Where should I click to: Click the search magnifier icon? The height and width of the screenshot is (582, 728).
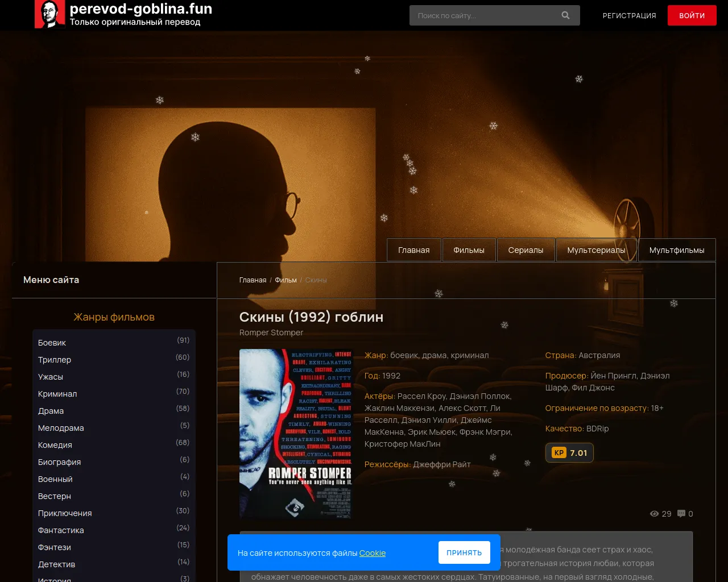[565, 15]
